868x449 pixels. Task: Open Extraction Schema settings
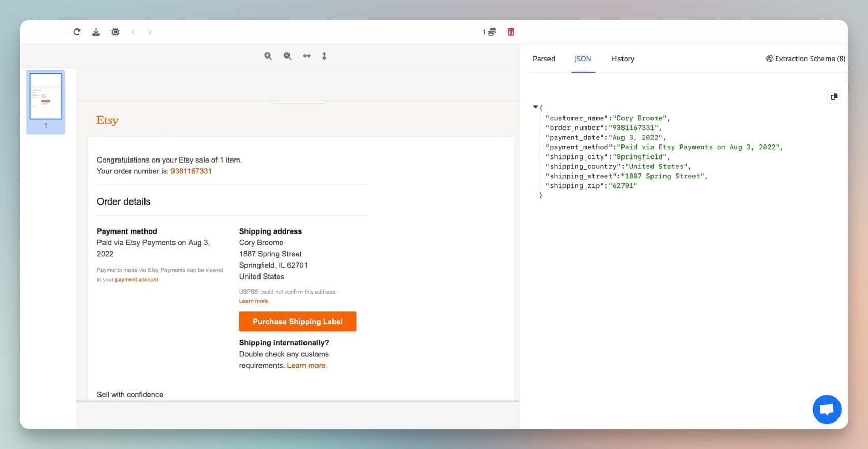[x=805, y=59]
